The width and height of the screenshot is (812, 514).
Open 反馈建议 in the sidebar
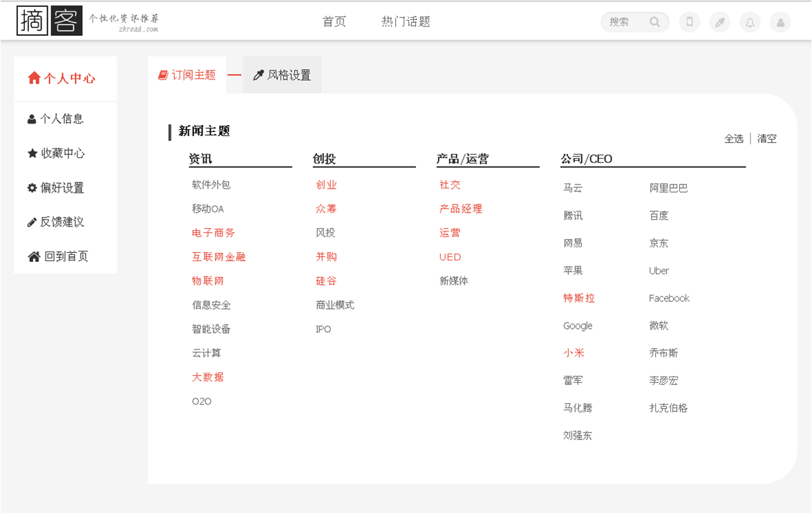(55, 222)
